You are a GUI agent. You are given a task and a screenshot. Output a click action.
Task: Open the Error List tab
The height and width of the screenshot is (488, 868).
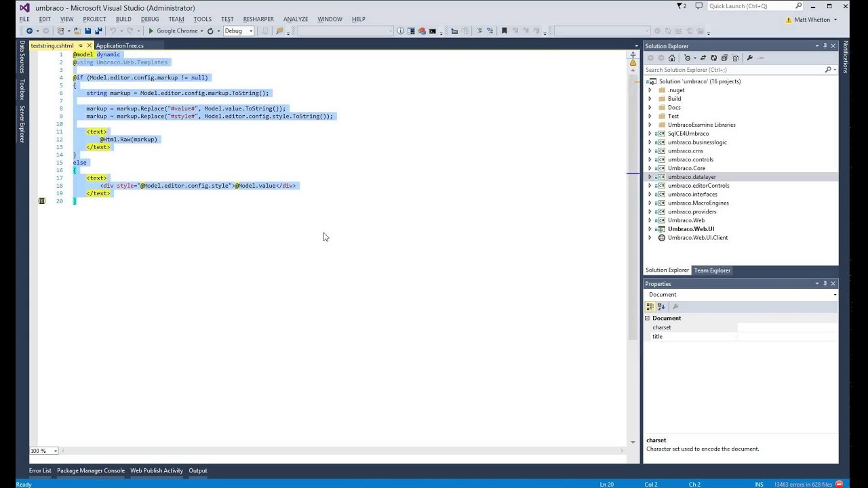pyautogui.click(x=40, y=470)
